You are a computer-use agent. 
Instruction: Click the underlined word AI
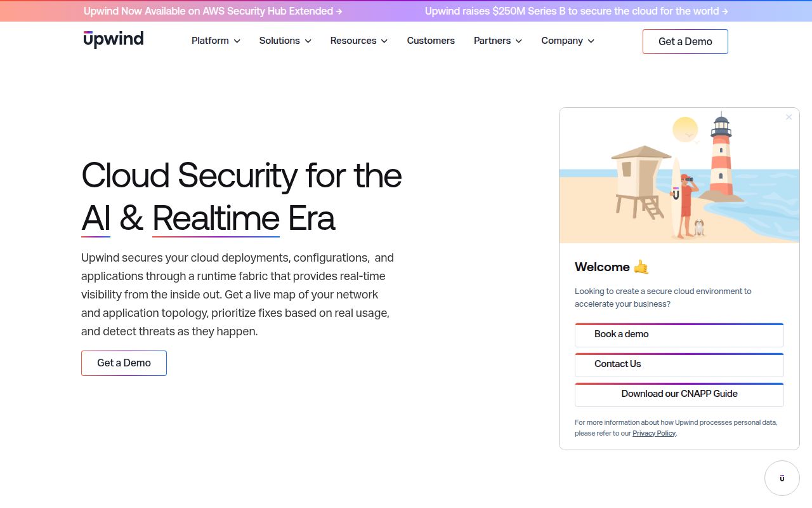(x=96, y=219)
